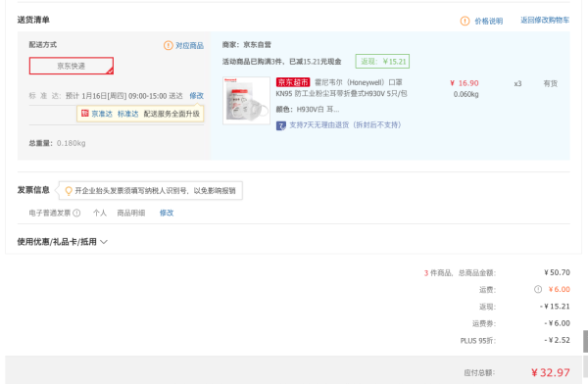The image size is (588, 384).
Task: Go back via 返回修改购物车 link
Action: pyautogui.click(x=545, y=20)
